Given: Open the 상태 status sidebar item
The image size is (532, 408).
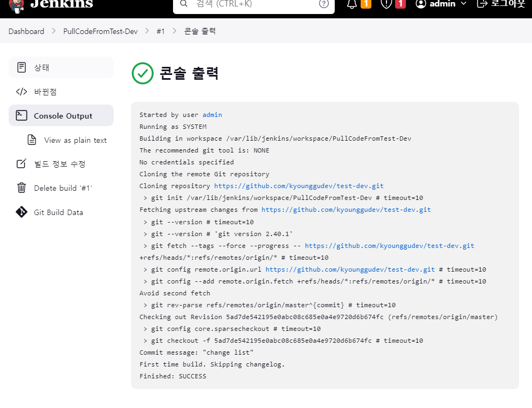Looking at the screenshot, I should tap(61, 67).
